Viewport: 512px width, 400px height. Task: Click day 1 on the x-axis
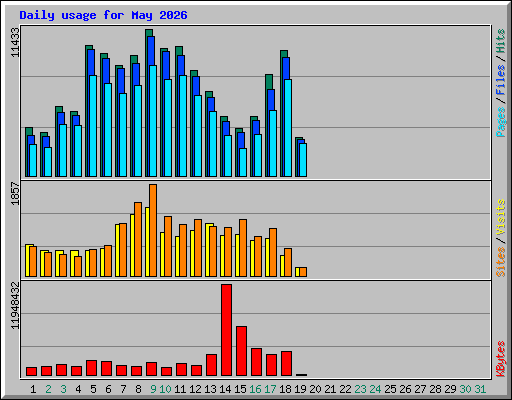click(x=33, y=389)
